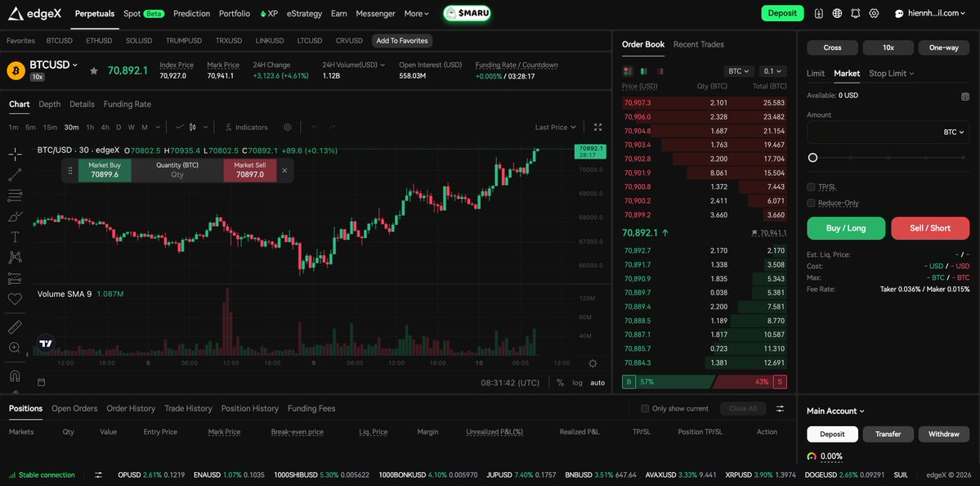Open the order book BTC unit dropdown
The height and width of the screenshot is (486, 980).
pyautogui.click(x=739, y=71)
